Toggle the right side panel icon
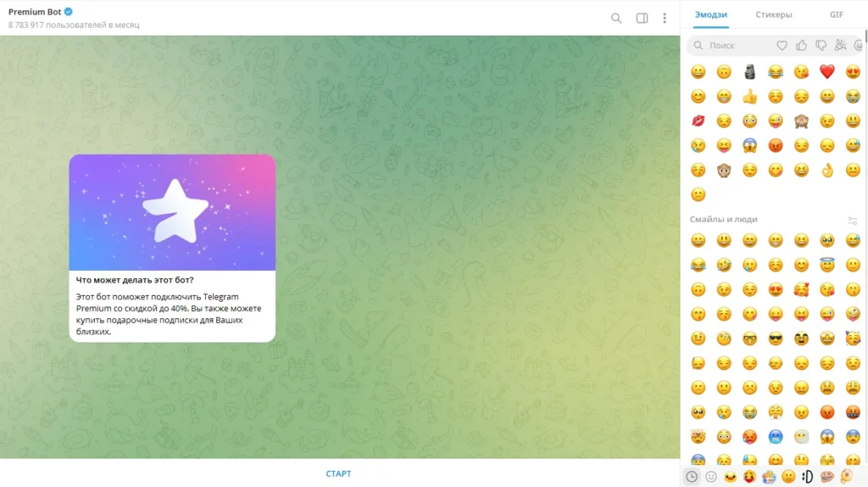The image size is (868, 487). coord(642,19)
